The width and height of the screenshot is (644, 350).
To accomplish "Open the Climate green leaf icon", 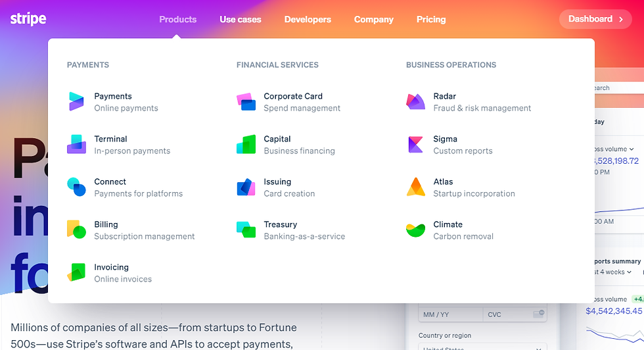I will [415, 230].
